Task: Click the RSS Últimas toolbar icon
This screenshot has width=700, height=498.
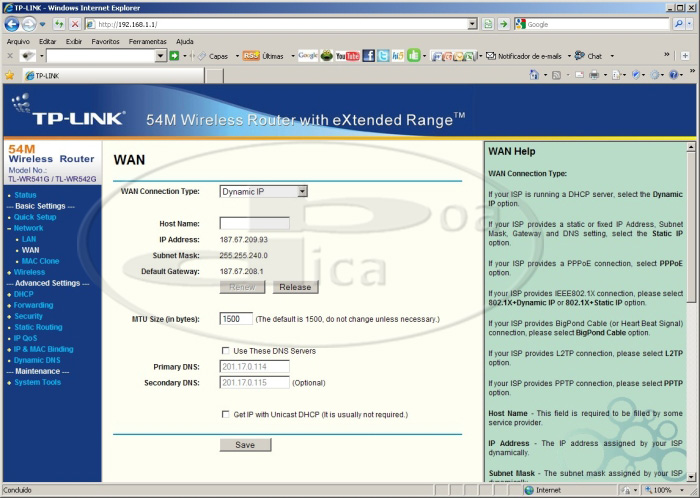Action: (251, 56)
